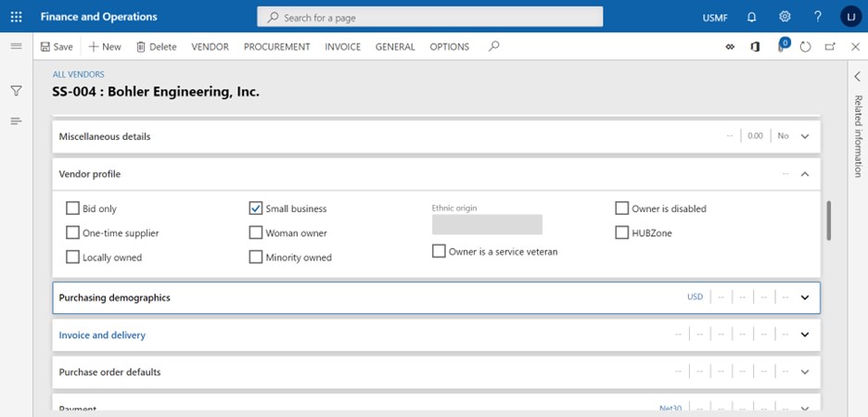Collapse the Vendor profile section
Image resolution: width=868 pixels, height=417 pixels.
(x=804, y=174)
